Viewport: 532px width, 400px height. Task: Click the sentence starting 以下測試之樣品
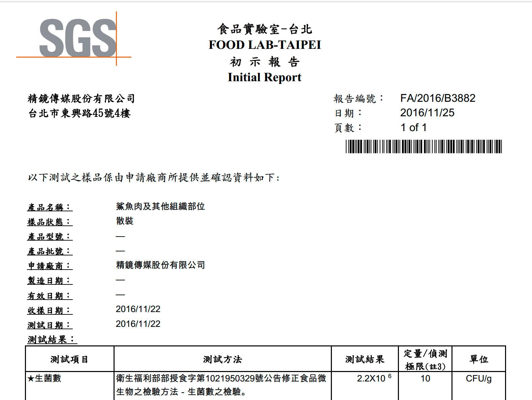point(154,178)
